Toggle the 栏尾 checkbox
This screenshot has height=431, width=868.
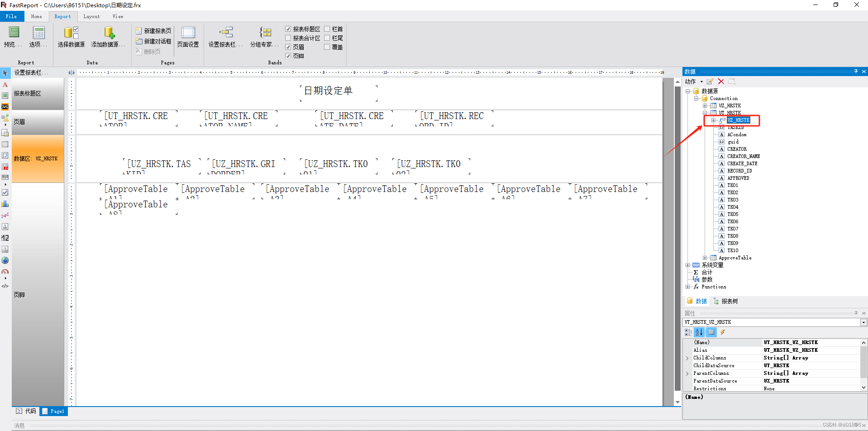coord(327,38)
